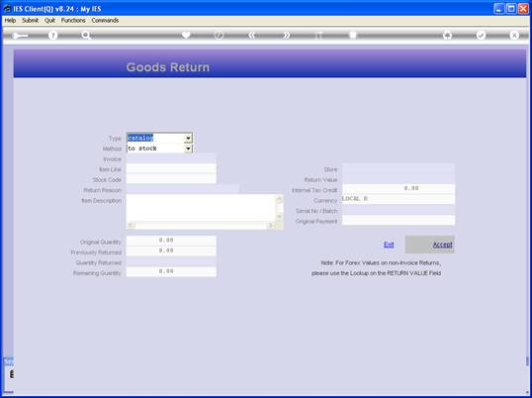
Task: Click the heart favorites icon
Action: coord(186,35)
